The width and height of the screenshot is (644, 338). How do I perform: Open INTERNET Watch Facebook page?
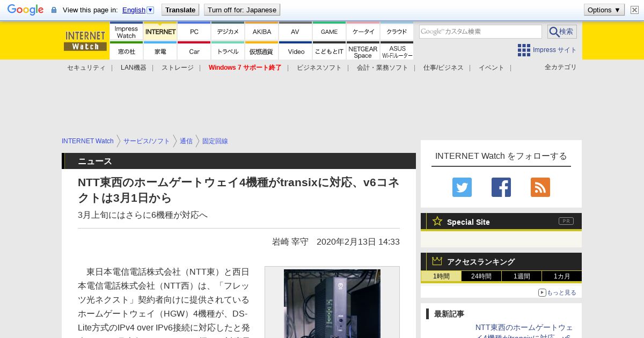pos(501,187)
